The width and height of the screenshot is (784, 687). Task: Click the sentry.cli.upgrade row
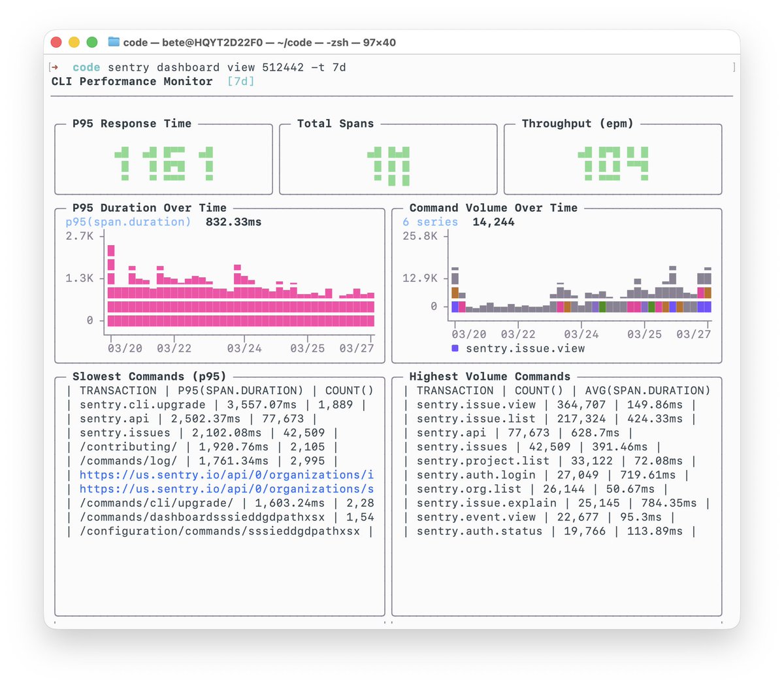[216, 405]
